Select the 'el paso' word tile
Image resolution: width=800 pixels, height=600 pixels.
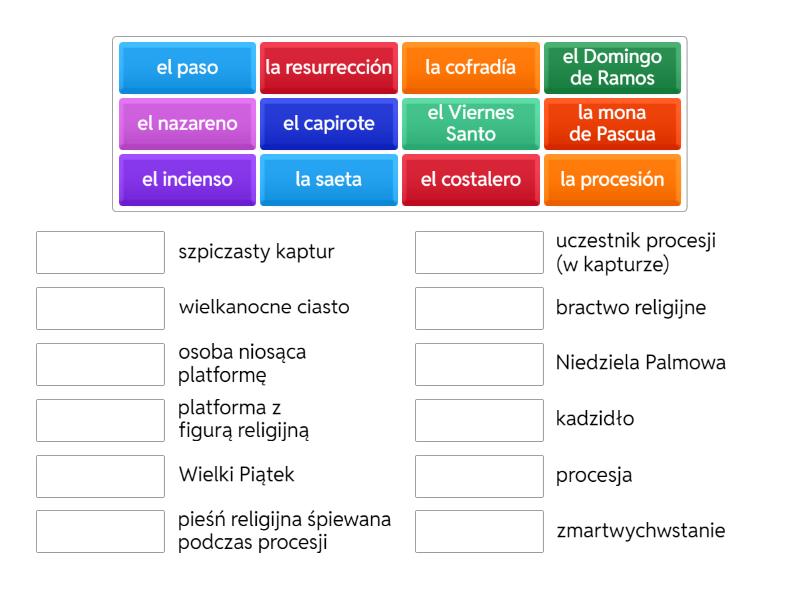click(187, 68)
